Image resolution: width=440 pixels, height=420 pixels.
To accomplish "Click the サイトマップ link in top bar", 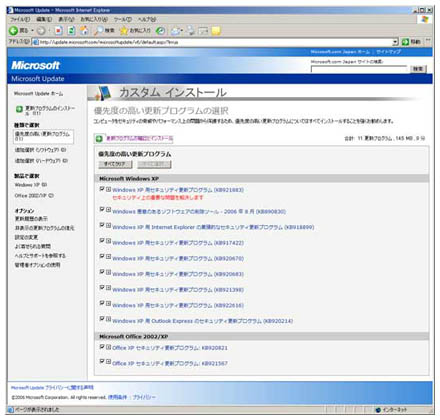I will point(388,52).
